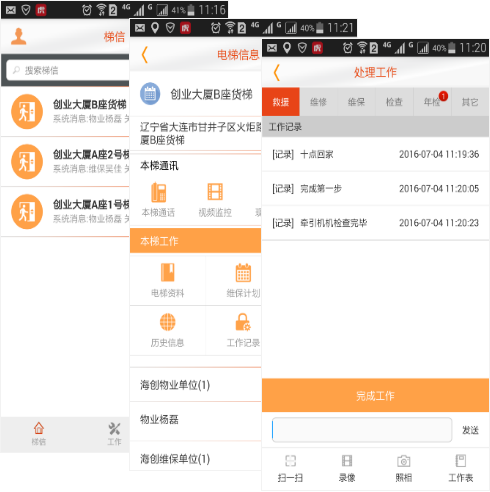Open 历史信息 history globe icon
The width and height of the screenshot is (490, 492).
(x=168, y=322)
